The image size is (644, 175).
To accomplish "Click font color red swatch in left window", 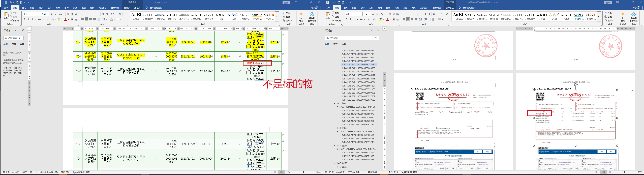I will pos(66,19).
